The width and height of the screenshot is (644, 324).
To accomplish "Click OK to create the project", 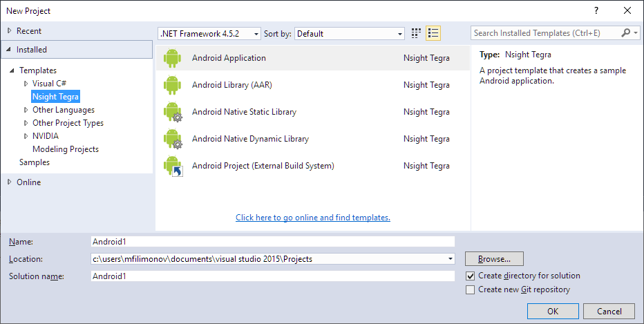I will pos(553,312).
